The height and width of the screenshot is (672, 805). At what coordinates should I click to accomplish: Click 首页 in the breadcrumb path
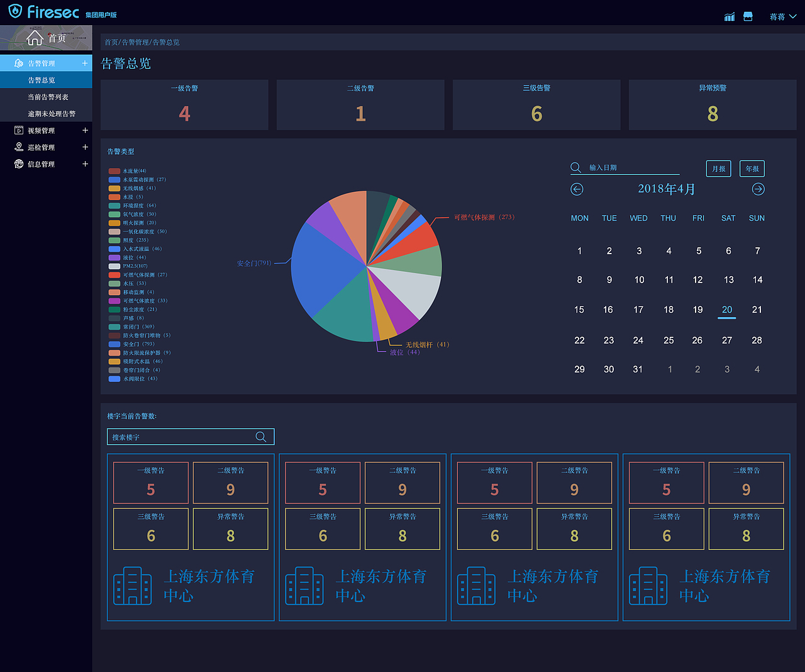click(x=111, y=42)
